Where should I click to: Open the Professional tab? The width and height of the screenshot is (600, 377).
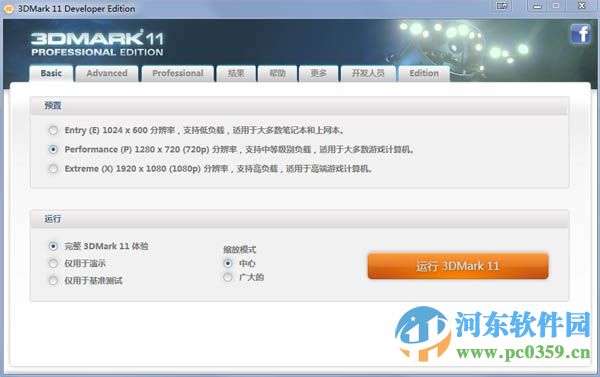coord(178,73)
